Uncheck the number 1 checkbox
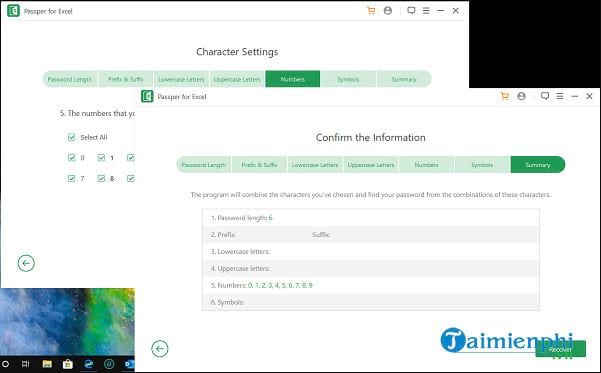The width and height of the screenshot is (601, 373). (101, 158)
